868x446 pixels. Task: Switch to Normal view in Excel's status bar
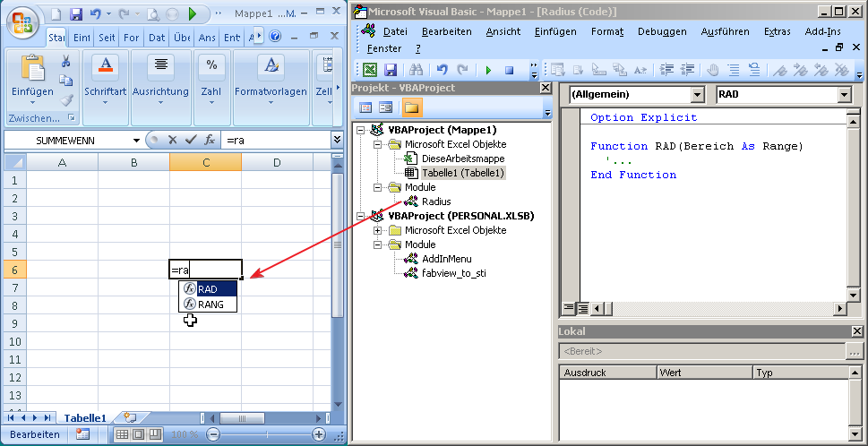point(122,434)
